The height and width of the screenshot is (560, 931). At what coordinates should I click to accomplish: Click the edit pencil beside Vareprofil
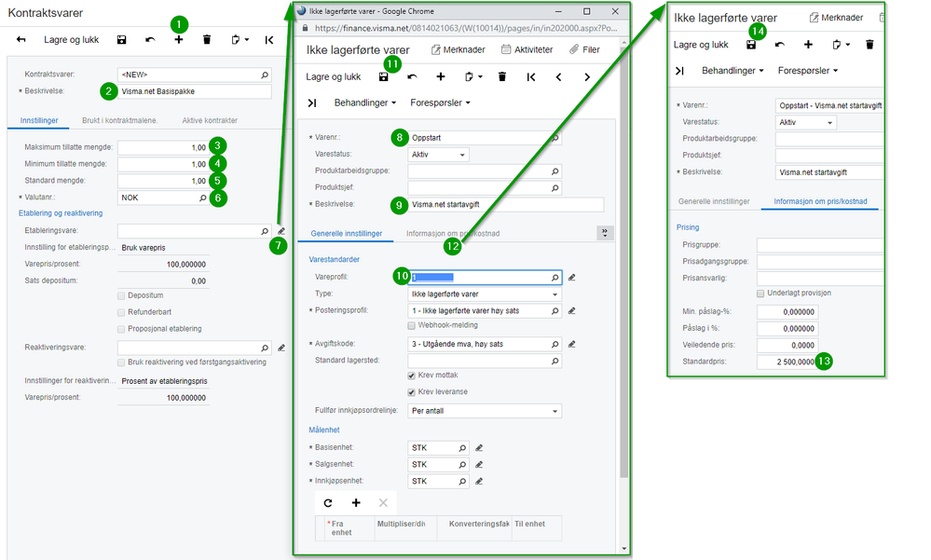pos(572,278)
